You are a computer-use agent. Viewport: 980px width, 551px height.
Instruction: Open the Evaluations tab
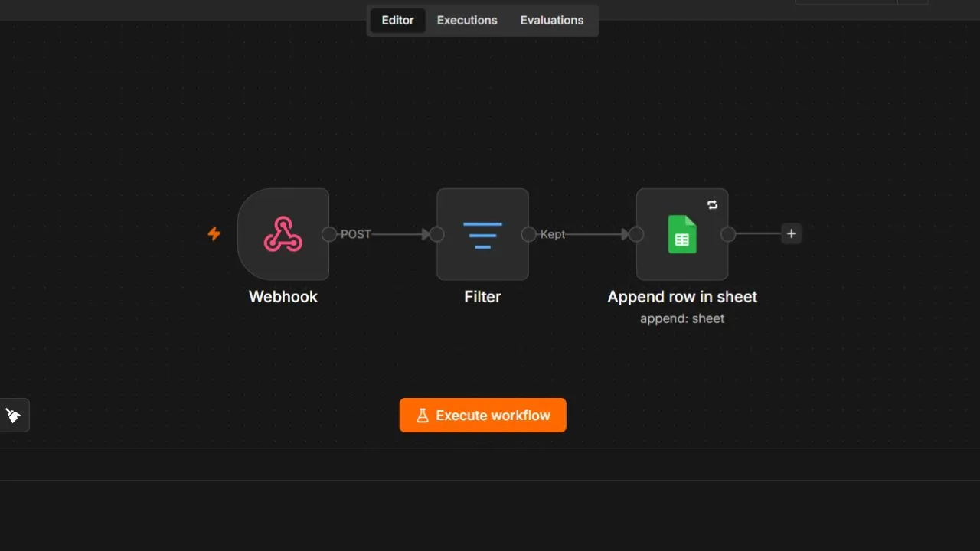point(552,21)
